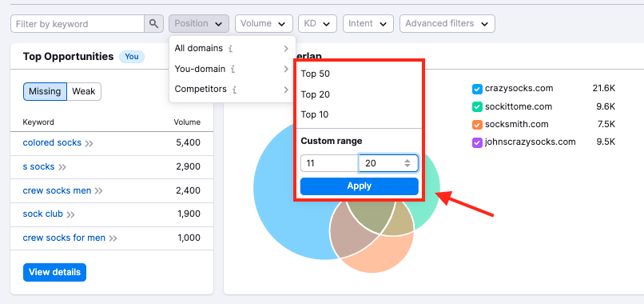Click the View details button
This screenshot has height=304, width=644.
click(54, 272)
